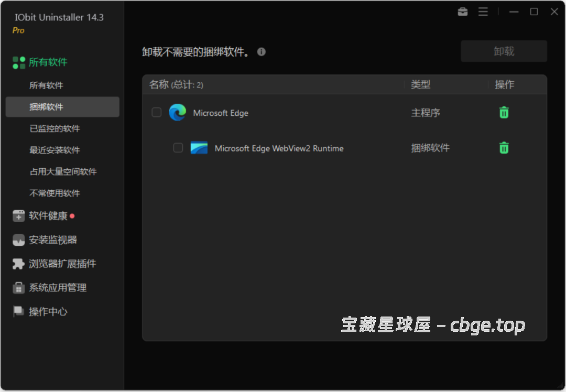The width and height of the screenshot is (566, 392).
Task: Click the 类型 column header
Action: [x=420, y=84]
